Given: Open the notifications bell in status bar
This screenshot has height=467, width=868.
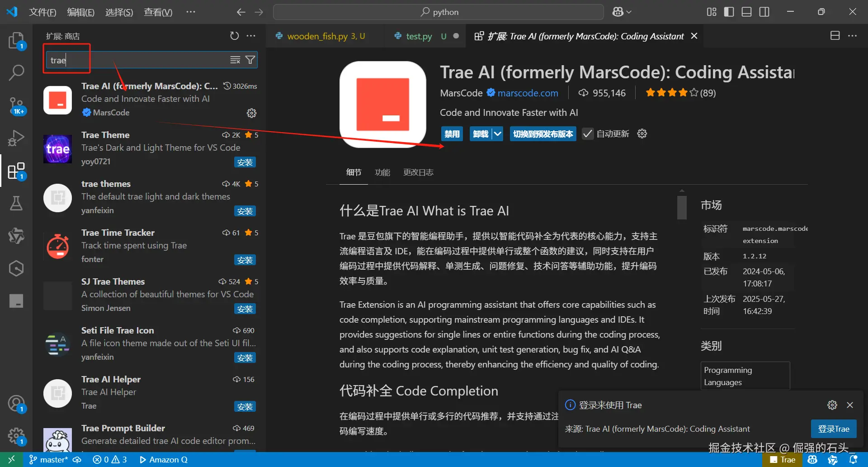Looking at the screenshot, I should point(853,460).
